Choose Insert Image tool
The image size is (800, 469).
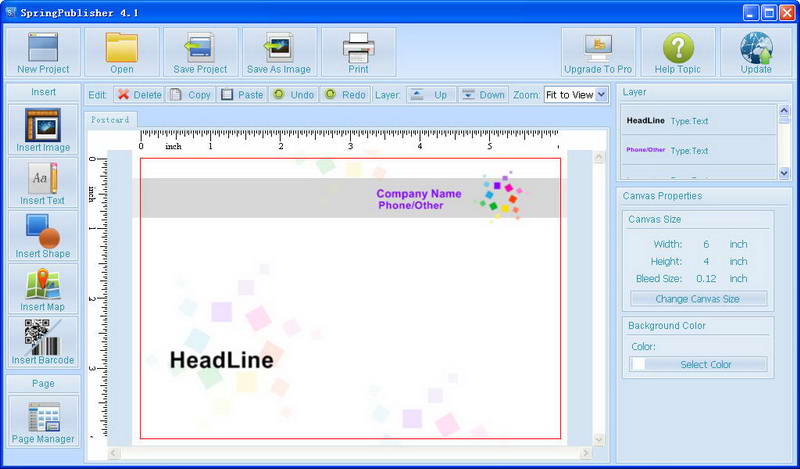click(43, 130)
